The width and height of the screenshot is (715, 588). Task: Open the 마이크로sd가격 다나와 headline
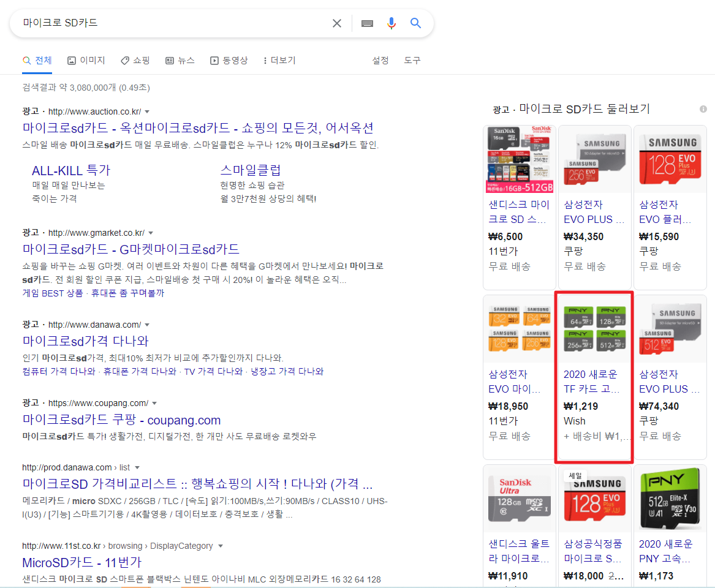click(86, 341)
